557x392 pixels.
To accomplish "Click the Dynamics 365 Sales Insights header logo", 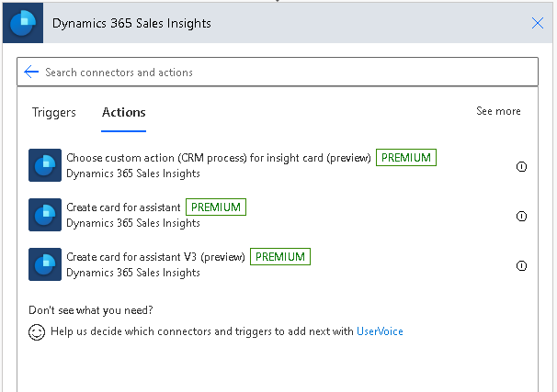I will pos(23,23).
